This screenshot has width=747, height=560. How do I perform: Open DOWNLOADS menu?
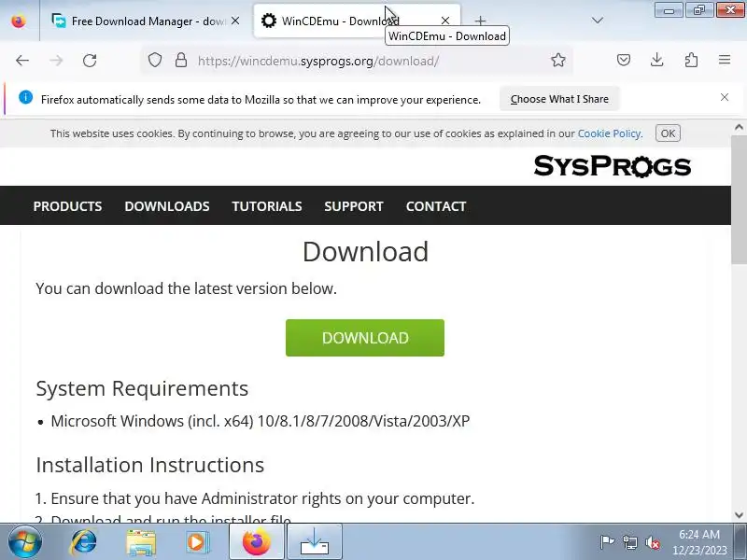(167, 206)
